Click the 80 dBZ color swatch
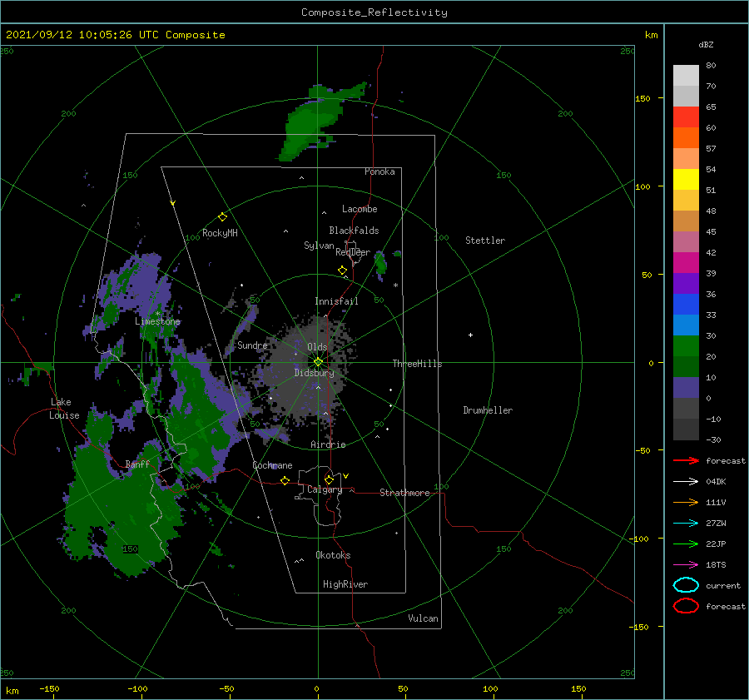Screen dimensions: 749x700 (x=686, y=75)
